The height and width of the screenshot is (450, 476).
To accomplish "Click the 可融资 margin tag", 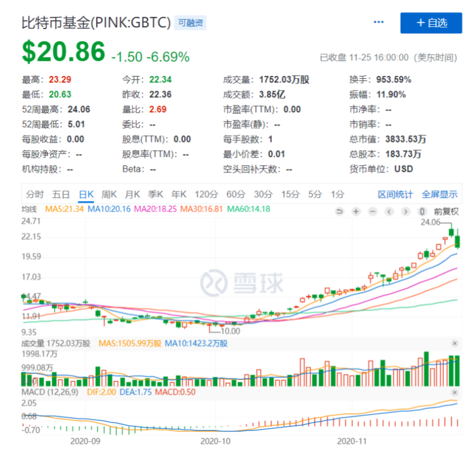I will click(x=190, y=23).
